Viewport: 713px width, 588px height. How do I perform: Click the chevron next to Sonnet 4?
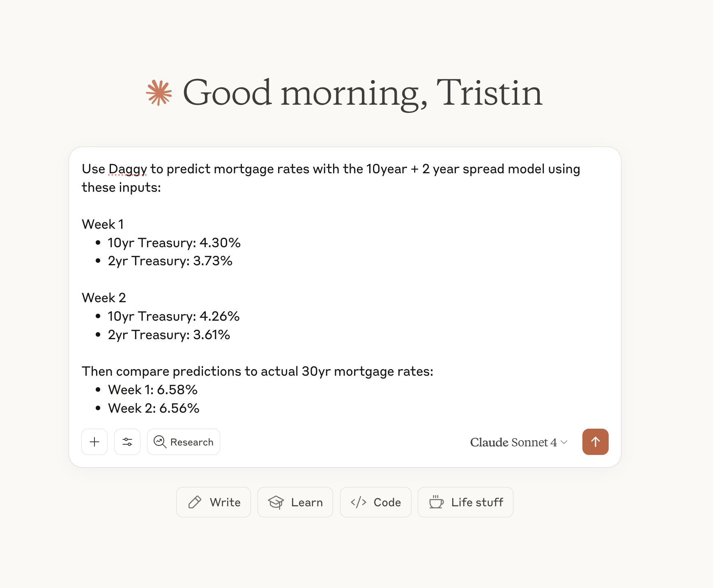coord(564,442)
